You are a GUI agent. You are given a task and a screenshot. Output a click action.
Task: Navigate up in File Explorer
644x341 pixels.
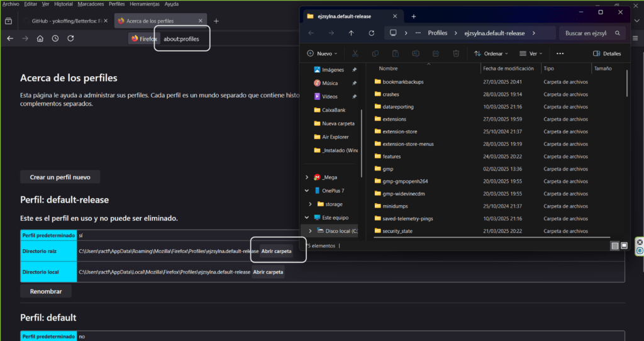click(351, 33)
